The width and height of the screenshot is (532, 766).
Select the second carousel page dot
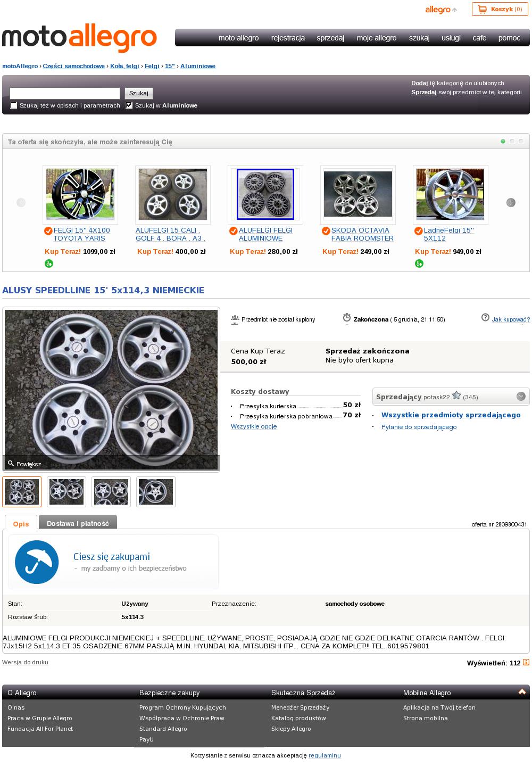512,142
